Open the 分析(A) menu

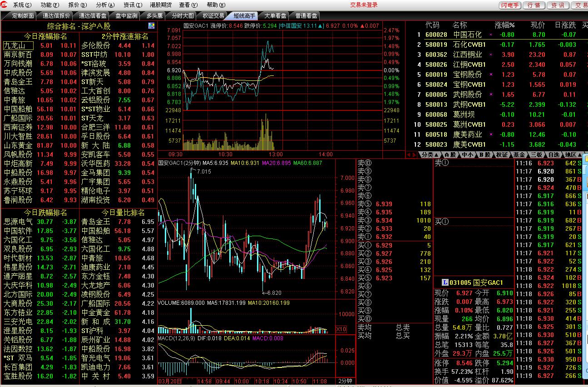[105, 5]
